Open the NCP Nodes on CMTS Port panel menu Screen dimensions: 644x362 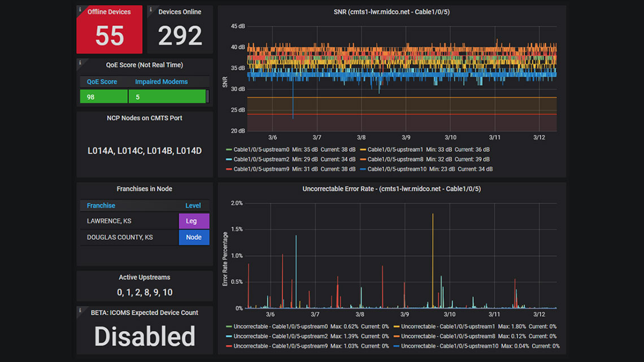click(145, 118)
